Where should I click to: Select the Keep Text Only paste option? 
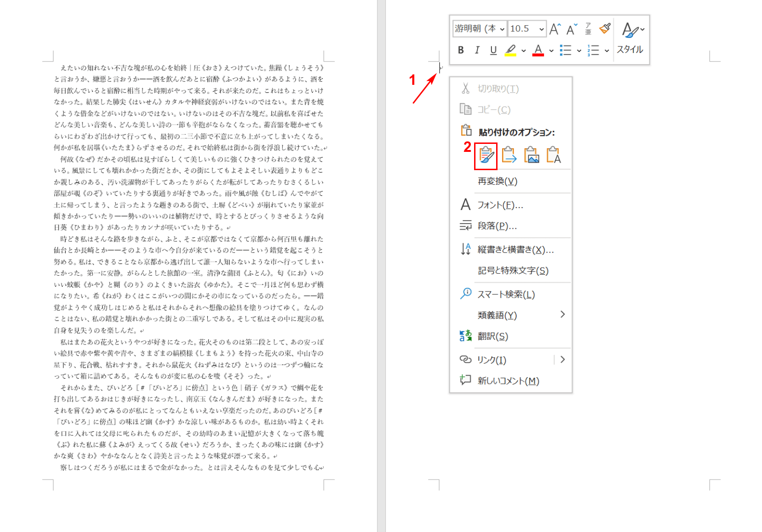point(553,155)
